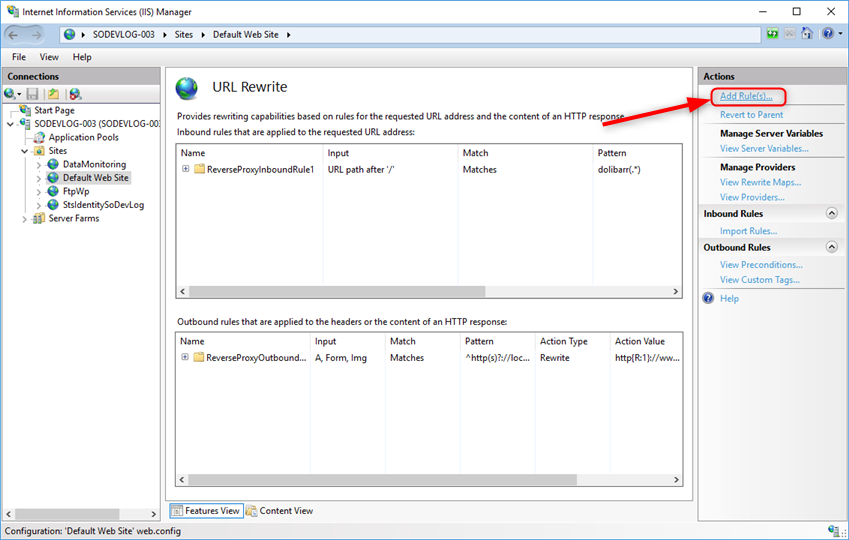Viewport: 849px width, 540px height.
Task: Switch to Content View tab
Action: click(279, 510)
